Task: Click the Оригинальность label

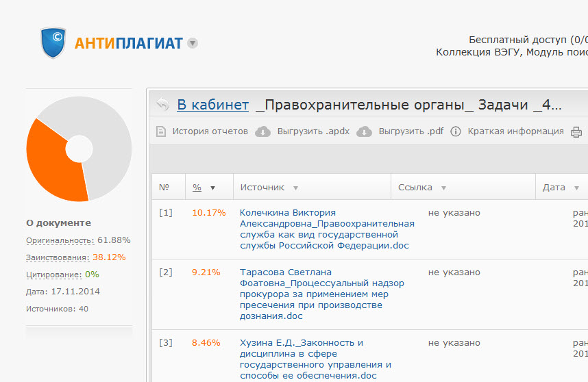Action: tap(60, 240)
